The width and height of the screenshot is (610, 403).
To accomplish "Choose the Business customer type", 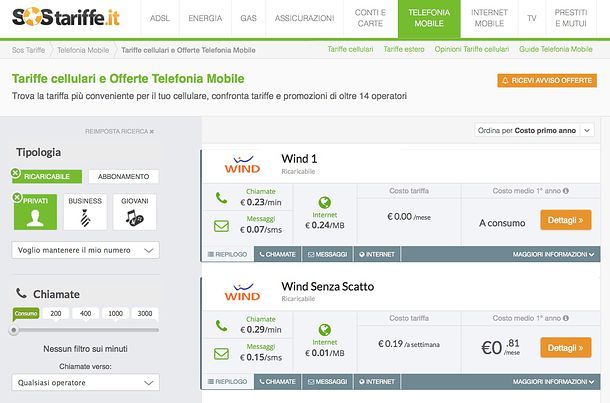I will (85, 212).
